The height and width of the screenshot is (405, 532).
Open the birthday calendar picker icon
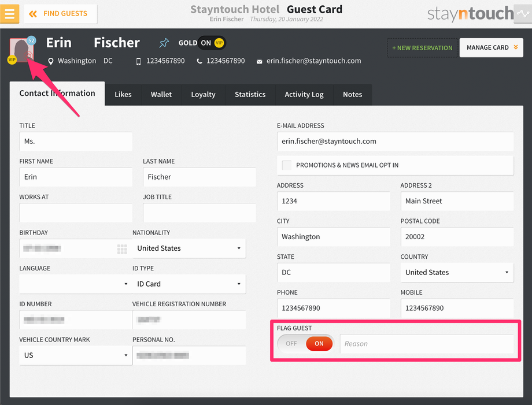pos(122,249)
